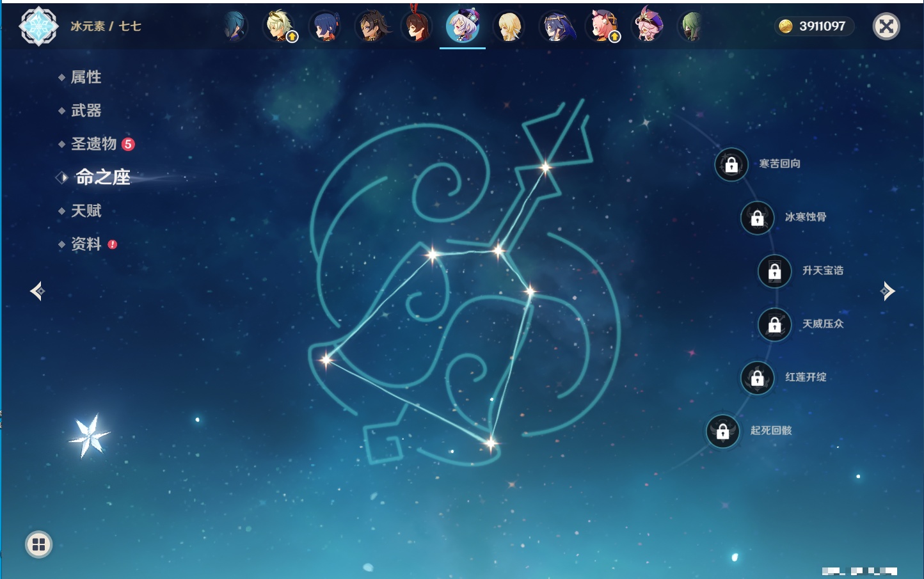Click the lock icon beside 冰寒蚀骨
The height and width of the screenshot is (579, 924).
coord(757,218)
